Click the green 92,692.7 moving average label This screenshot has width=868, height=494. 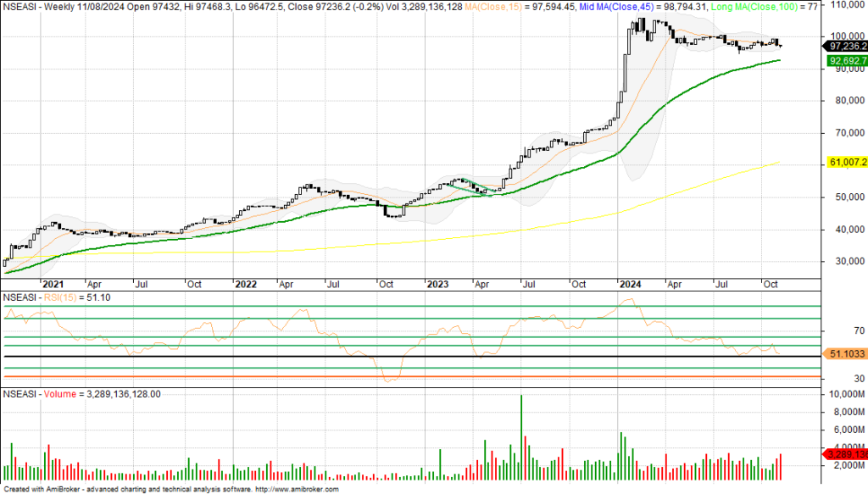[x=848, y=61]
